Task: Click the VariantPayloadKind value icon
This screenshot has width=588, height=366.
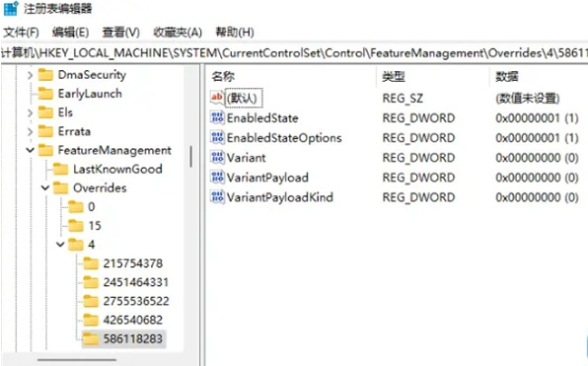Action: (x=217, y=197)
